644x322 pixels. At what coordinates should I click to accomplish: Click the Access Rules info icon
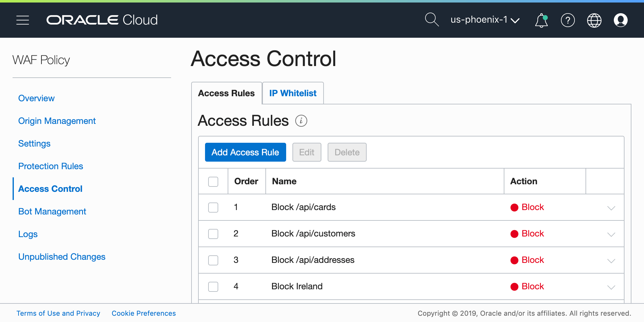[x=301, y=121]
